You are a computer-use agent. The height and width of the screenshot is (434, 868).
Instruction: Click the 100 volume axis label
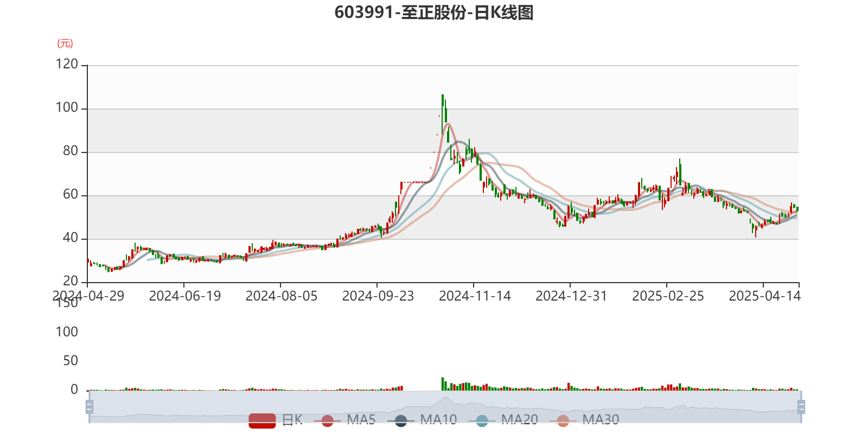click(67, 332)
